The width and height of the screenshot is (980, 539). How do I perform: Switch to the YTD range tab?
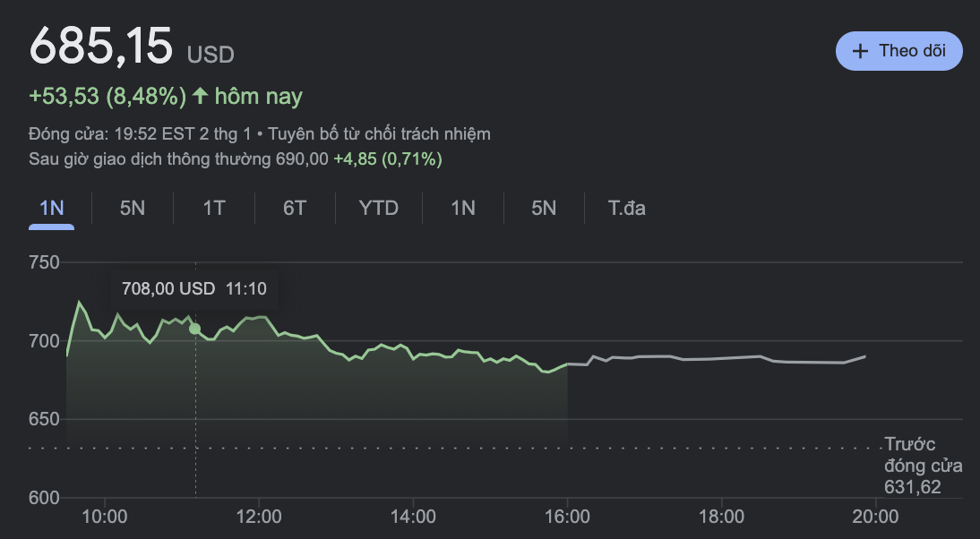coord(378,209)
